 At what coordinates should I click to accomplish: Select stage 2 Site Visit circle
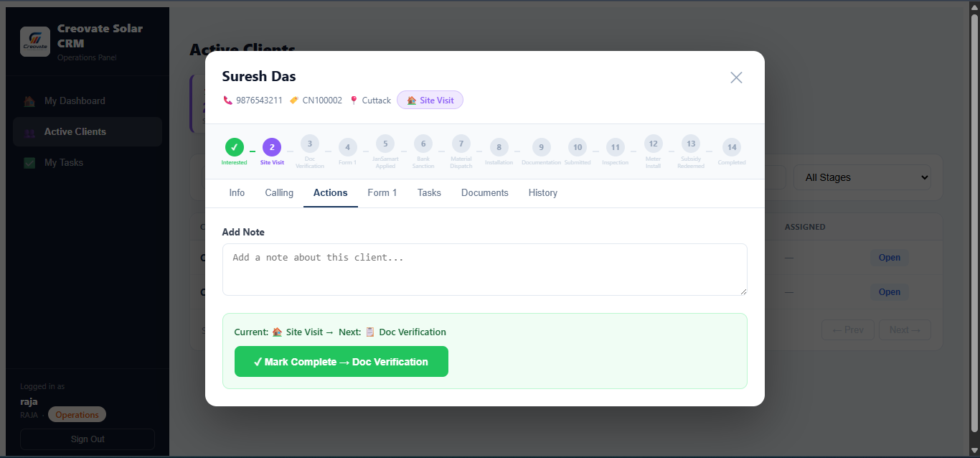point(272,147)
